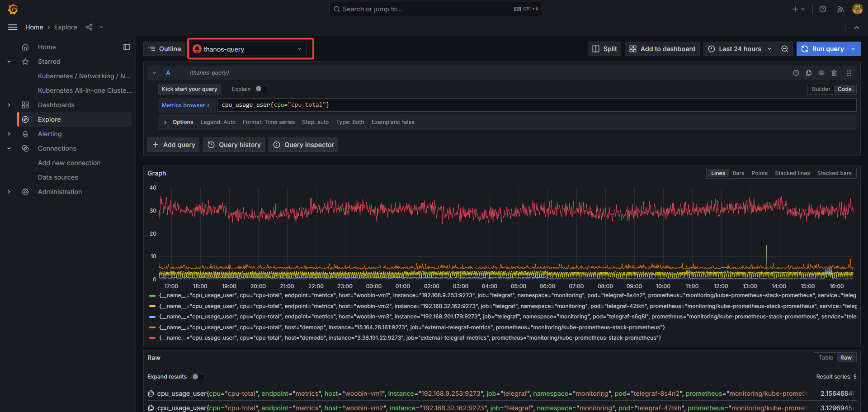Open the Query inspector
Viewport: 868px width, 412px height.
click(303, 145)
